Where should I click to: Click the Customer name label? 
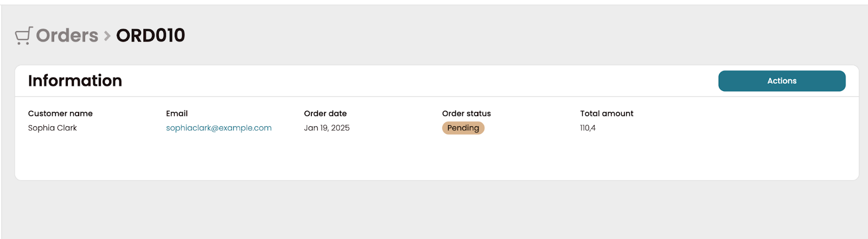coord(60,113)
